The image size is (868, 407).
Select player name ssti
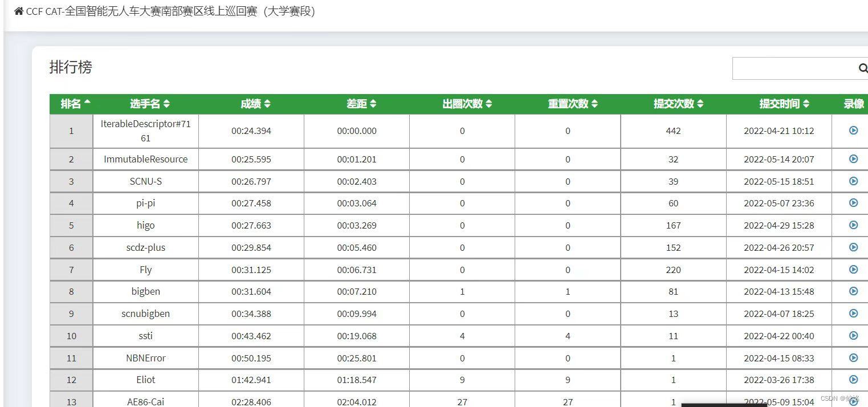point(146,336)
